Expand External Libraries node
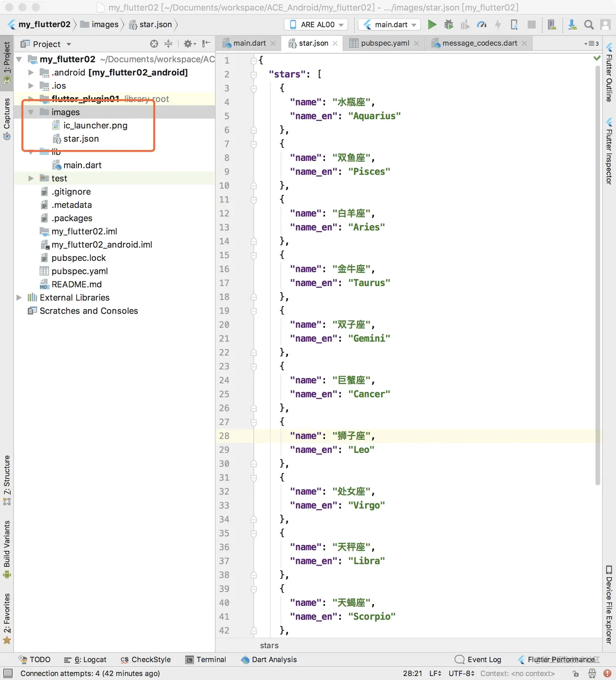Viewport: 616px width, 680px height. [x=19, y=298]
